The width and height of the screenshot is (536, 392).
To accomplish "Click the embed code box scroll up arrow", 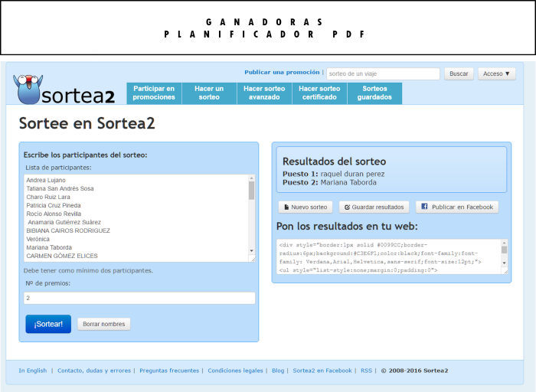I will tap(504, 243).
